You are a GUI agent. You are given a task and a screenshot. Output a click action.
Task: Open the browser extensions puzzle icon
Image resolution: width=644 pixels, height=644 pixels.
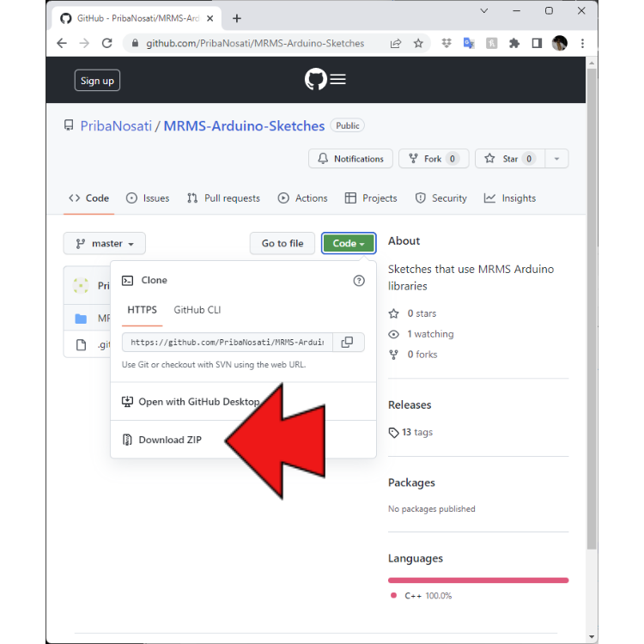(513, 43)
